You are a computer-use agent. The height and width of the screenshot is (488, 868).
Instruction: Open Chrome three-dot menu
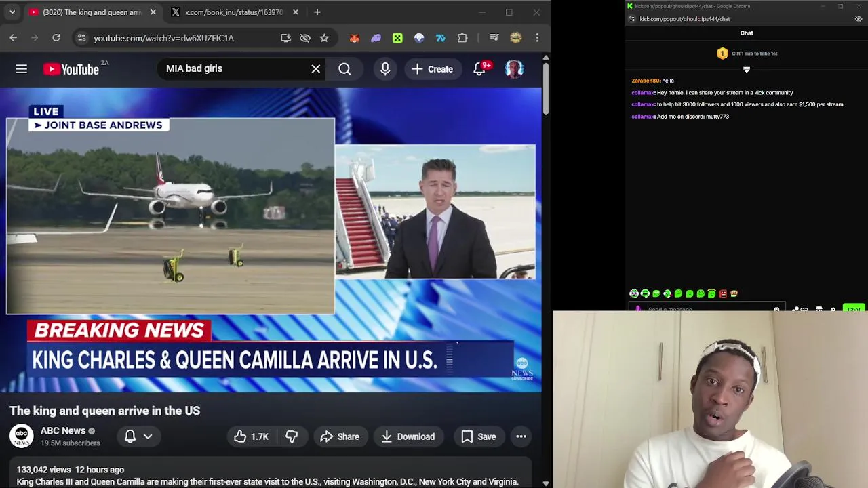[537, 38]
